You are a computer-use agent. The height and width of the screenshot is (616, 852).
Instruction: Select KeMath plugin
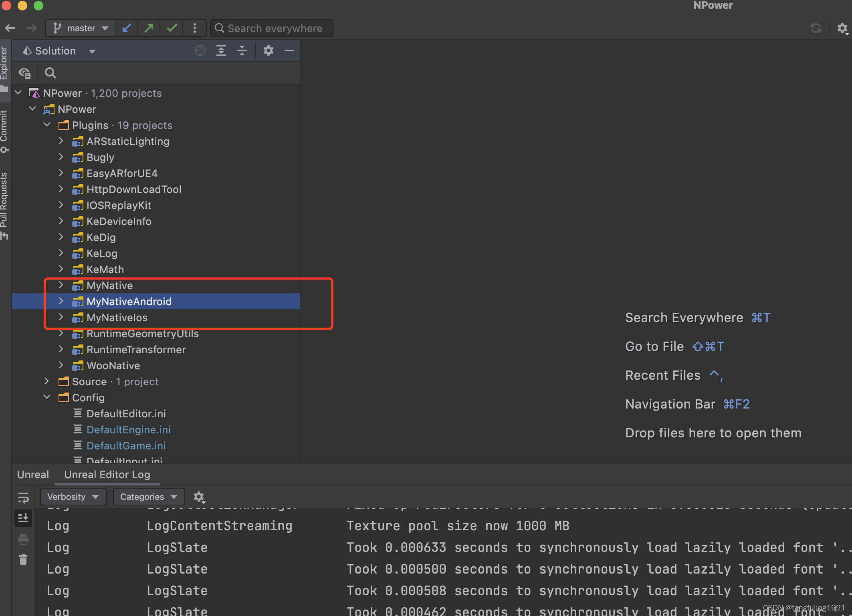(105, 270)
